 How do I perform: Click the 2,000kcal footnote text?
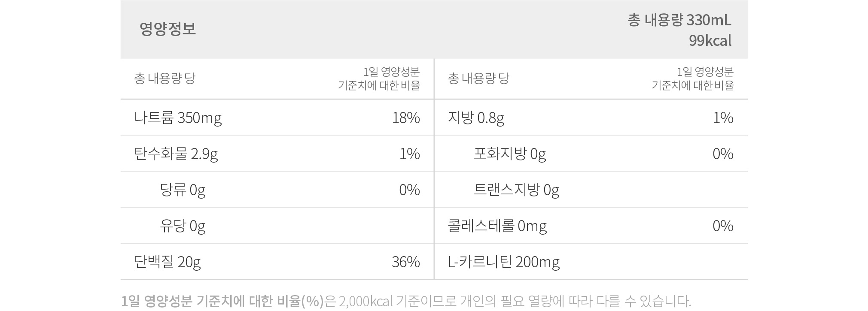click(366, 302)
